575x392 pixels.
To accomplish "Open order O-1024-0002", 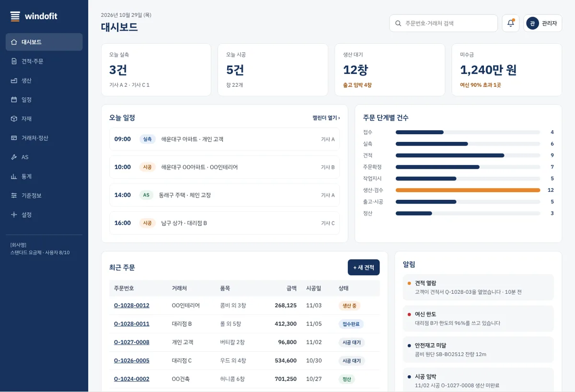I will click(x=132, y=379).
